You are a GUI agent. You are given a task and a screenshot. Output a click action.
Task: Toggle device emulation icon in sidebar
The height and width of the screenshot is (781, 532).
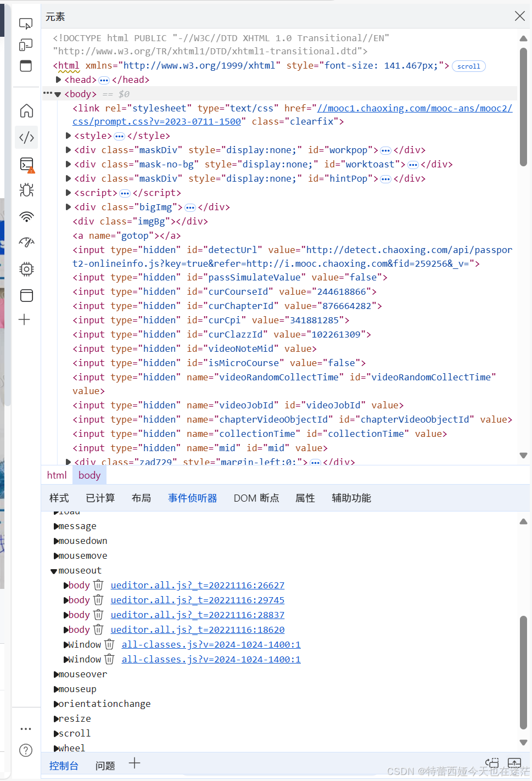(26, 44)
